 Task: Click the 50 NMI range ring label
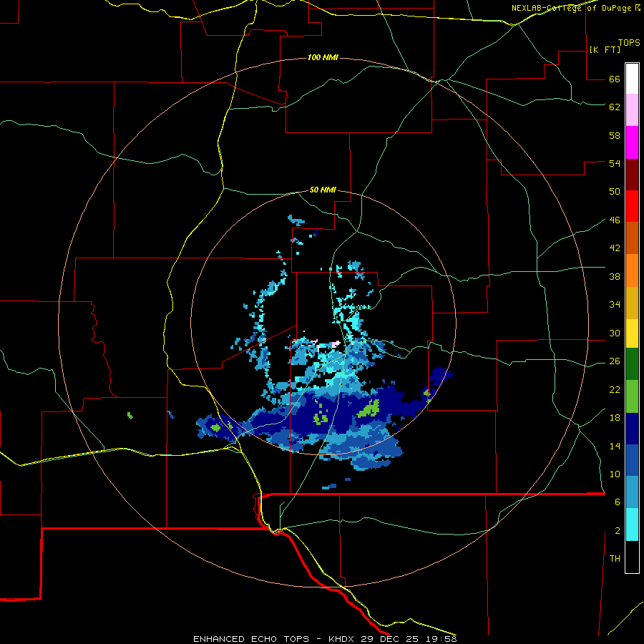[x=323, y=190]
